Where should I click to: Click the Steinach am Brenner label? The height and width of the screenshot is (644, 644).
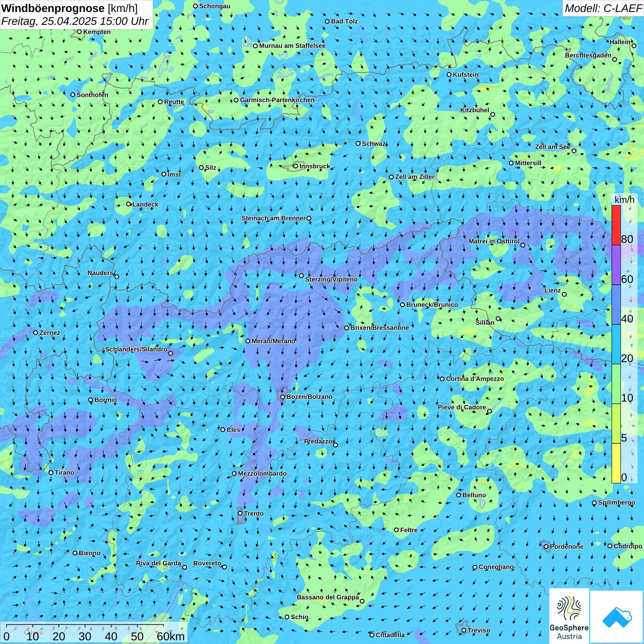click(x=274, y=218)
